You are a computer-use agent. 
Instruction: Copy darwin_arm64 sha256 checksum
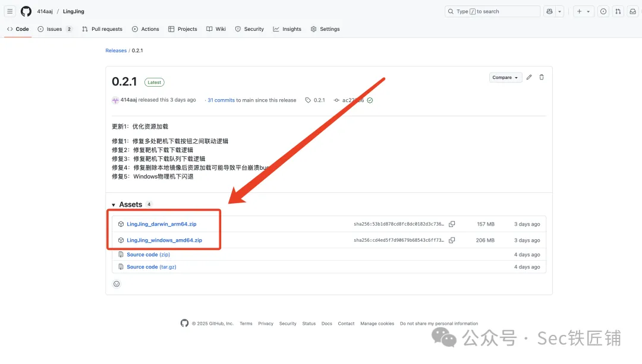(x=452, y=224)
